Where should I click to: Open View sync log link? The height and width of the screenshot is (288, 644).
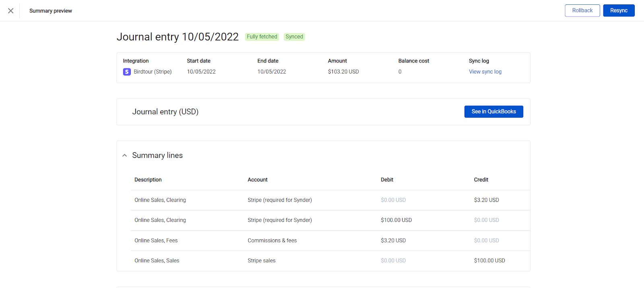(x=485, y=72)
